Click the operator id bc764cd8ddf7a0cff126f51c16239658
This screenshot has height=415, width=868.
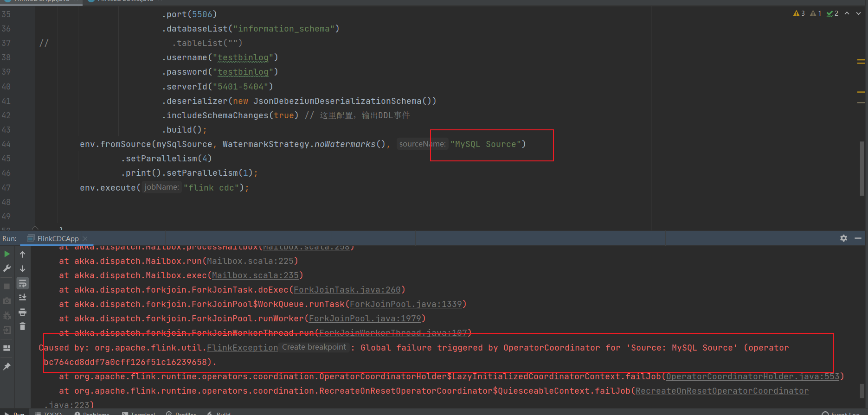click(x=125, y=362)
